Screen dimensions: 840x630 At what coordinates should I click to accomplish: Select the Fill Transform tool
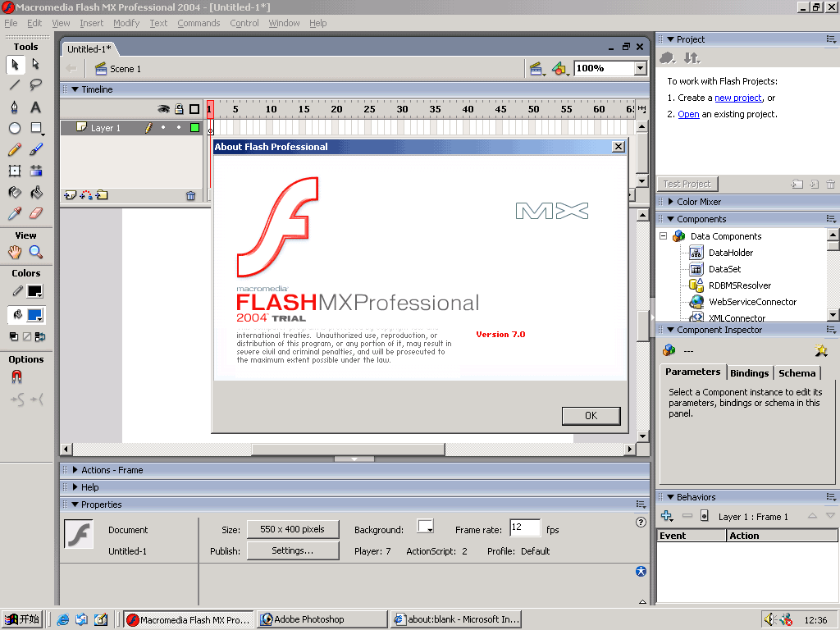point(36,171)
